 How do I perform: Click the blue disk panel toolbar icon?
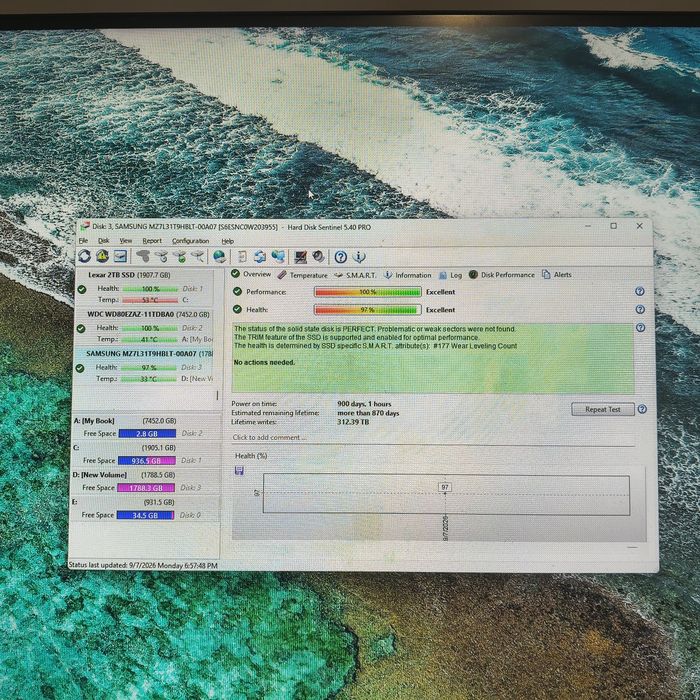pyautogui.click(x=121, y=256)
